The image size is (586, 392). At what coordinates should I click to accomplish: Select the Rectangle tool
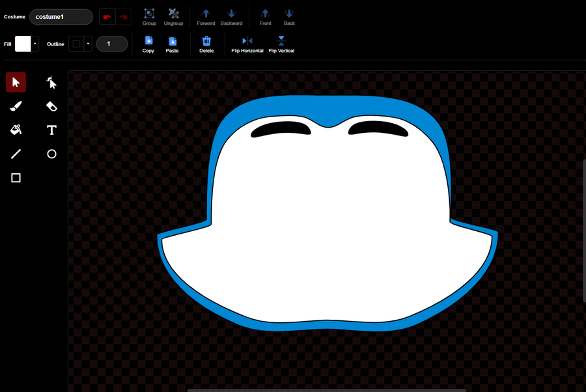[x=16, y=178]
